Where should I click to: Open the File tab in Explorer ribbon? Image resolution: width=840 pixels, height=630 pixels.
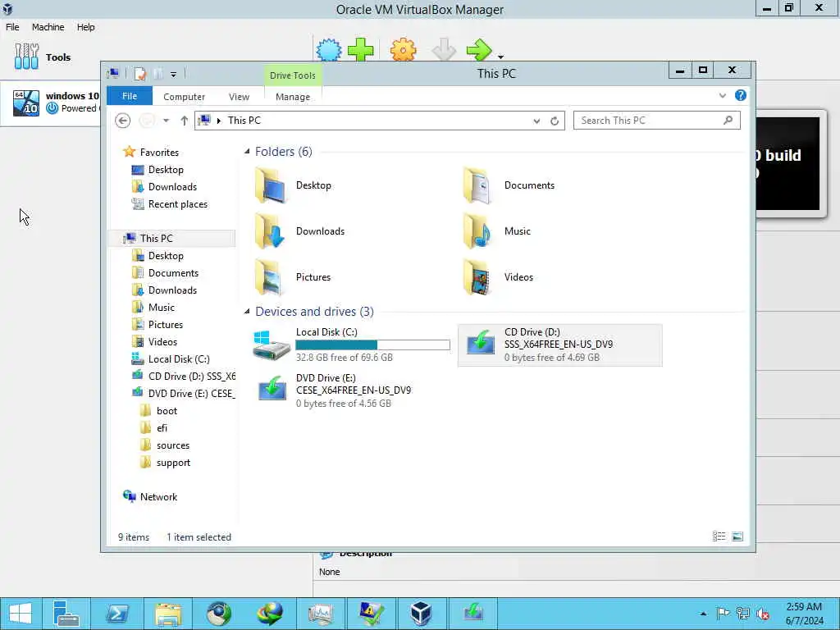(129, 96)
